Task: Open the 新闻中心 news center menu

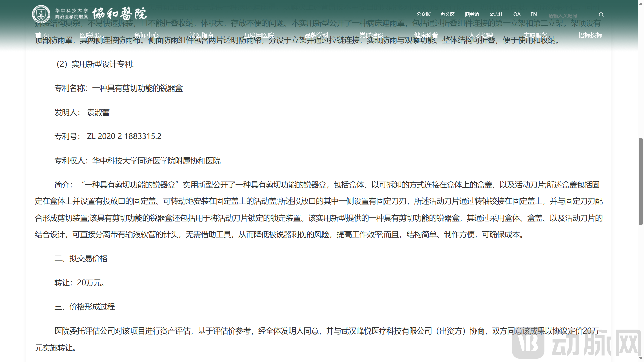Action: (x=147, y=35)
